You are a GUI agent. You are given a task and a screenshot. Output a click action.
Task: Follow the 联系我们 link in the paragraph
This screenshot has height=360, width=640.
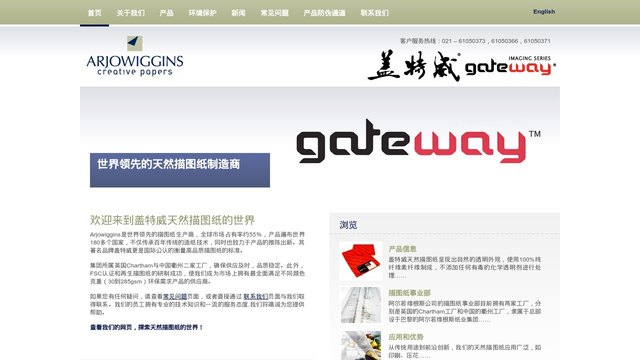coord(256,297)
